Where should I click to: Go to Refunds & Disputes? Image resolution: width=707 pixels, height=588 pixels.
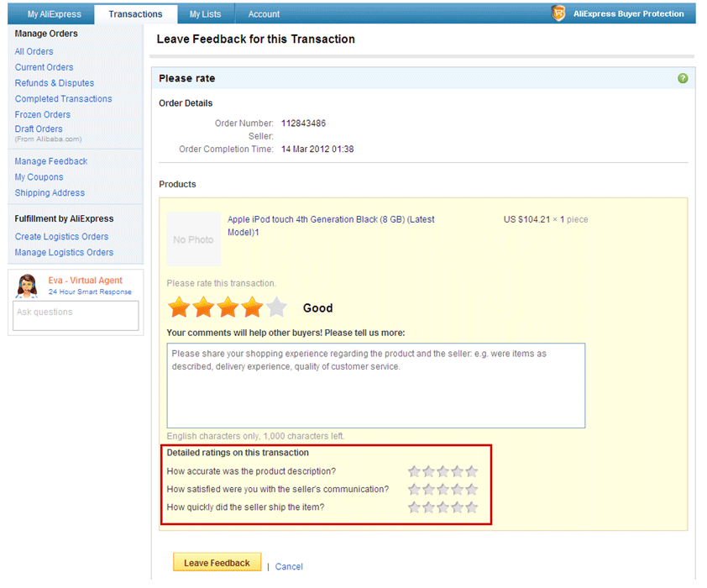coord(55,83)
